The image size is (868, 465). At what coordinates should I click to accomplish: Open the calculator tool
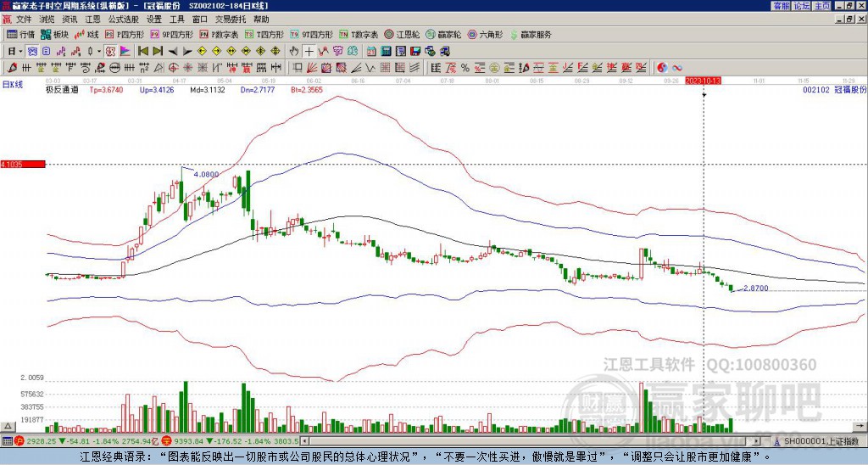click(386, 52)
